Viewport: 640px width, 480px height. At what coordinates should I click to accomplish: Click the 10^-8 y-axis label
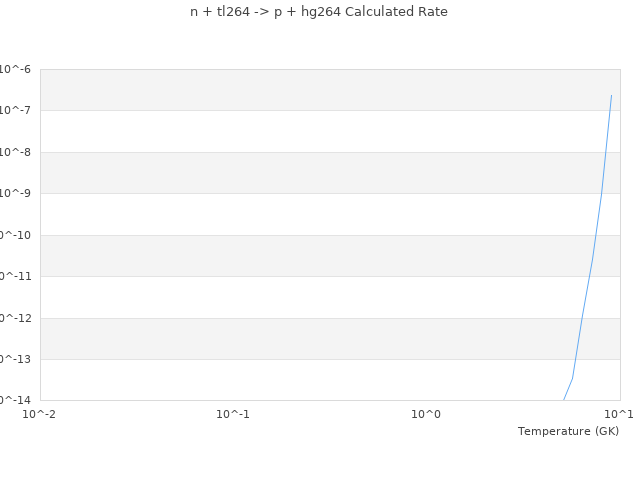(x=16, y=152)
